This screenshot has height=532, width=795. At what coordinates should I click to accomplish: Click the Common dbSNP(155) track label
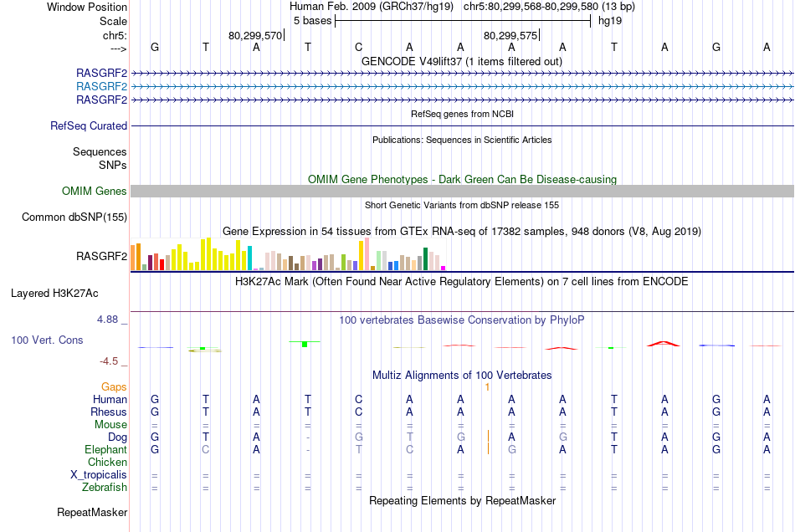click(74, 217)
